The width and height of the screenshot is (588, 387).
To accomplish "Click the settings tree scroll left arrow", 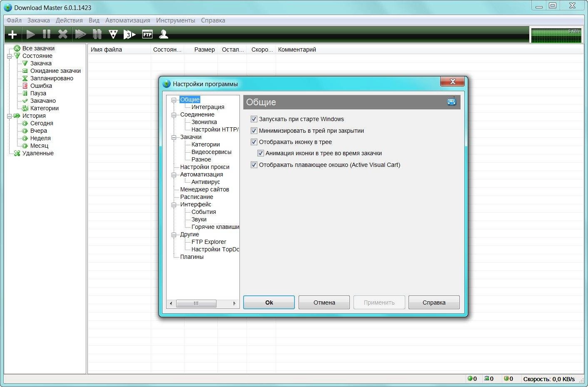I will coord(171,303).
